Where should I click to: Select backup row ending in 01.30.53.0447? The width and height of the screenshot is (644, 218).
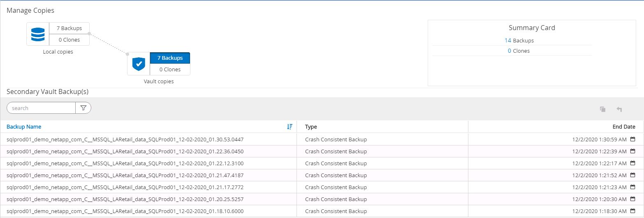tap(125, 139)
